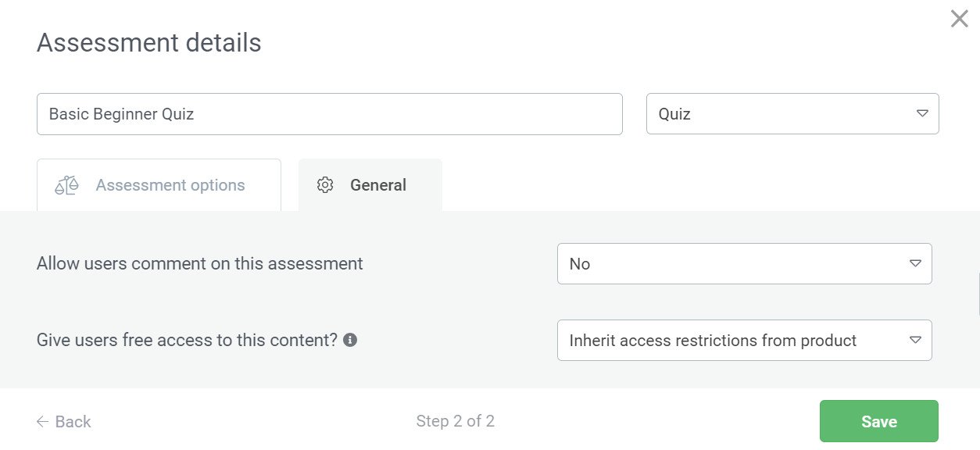This screenshot has width=980, height=450.
Task: Click the arrow on the Quiz type selector
Action: tap(922, 114)
